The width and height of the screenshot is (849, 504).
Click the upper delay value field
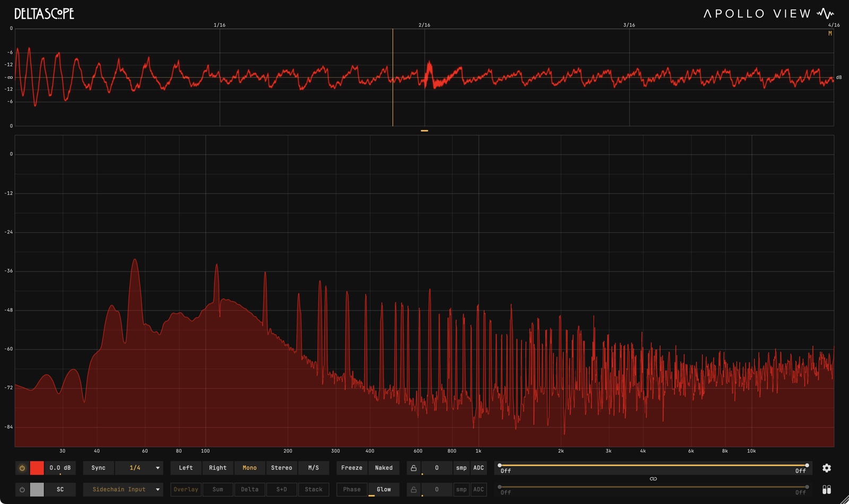tap(437, 468)
